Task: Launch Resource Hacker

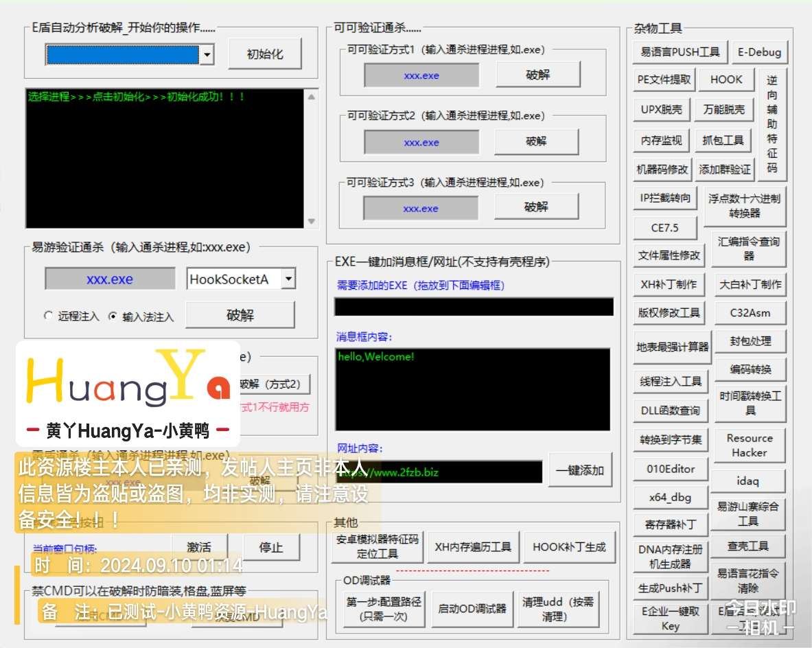Action: click(x=750, y=445)
